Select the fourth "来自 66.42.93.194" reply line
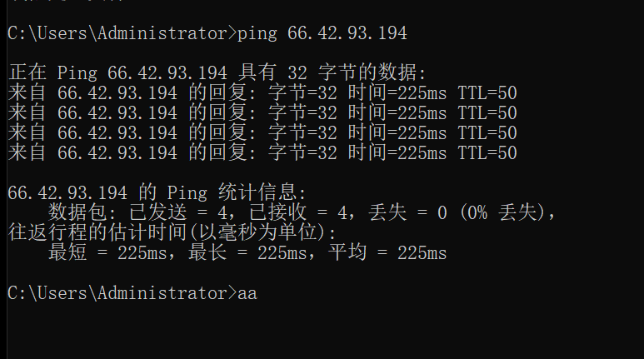644x359 pixels. [262, 152]
